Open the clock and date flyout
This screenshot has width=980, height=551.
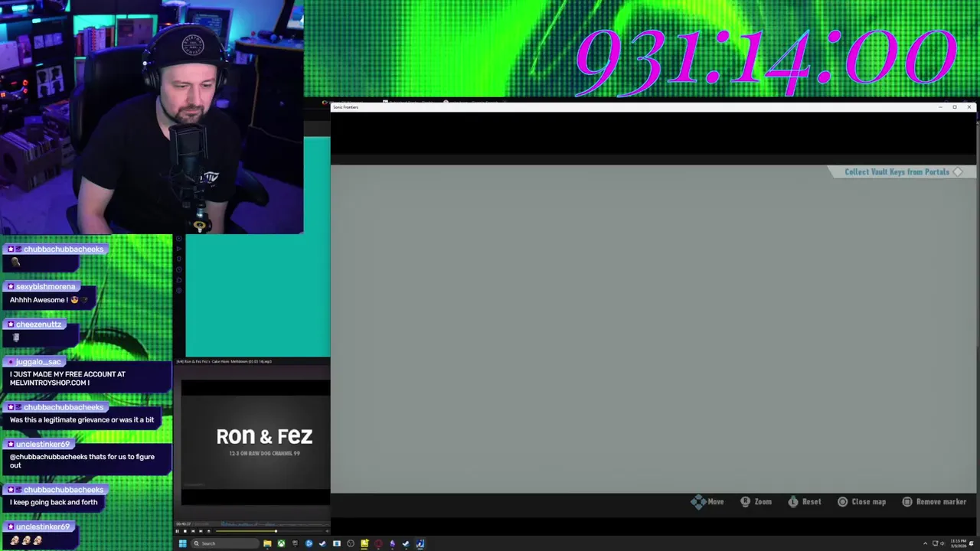pyautogui.click(x=959, y=543)
